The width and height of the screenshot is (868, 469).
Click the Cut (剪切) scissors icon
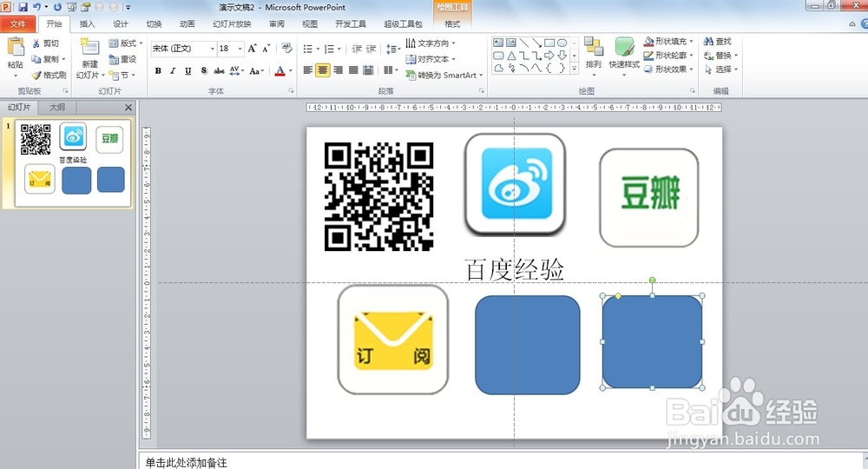click(x=36, y=43)
